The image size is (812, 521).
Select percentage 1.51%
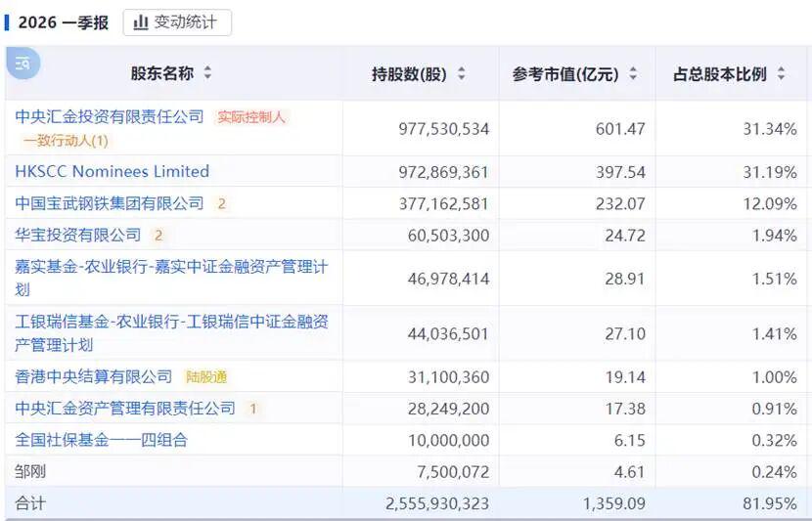click(x=775, y=279)
